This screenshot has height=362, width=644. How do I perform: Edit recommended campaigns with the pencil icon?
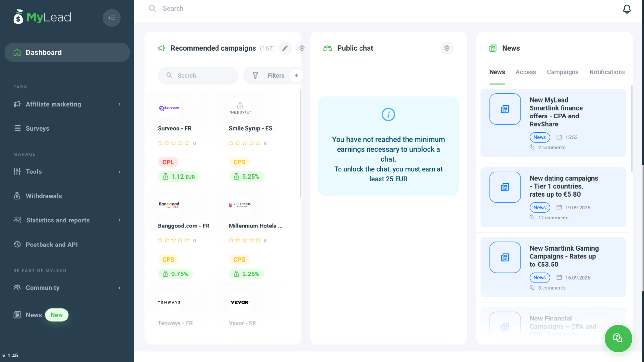click(285, 48)
